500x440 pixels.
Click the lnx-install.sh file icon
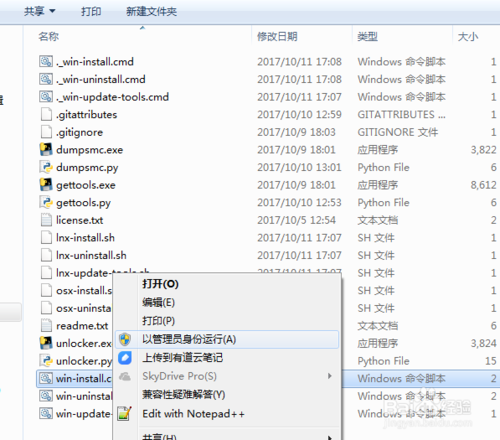tap(46, 238)
